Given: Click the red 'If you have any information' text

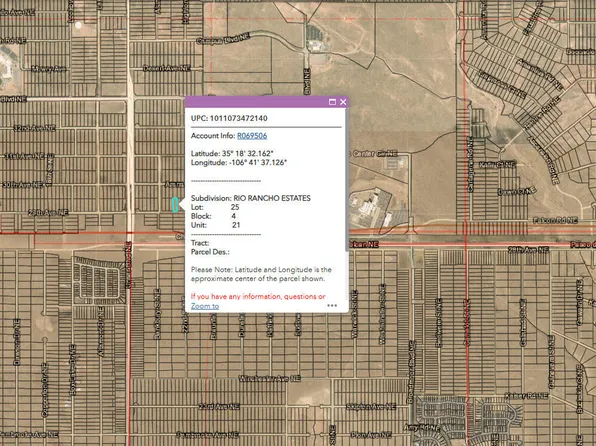Looking at the screenshot, I should [x=258, y=297].
